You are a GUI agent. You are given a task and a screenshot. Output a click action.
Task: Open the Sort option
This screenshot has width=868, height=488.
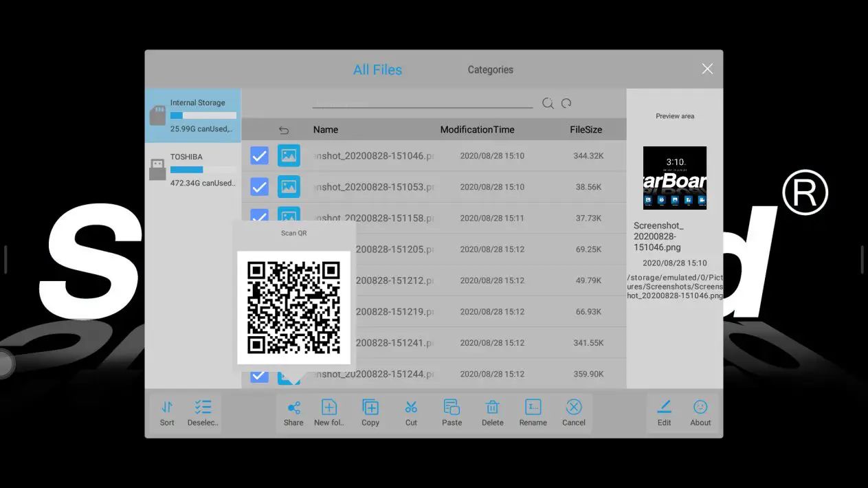click(167, 413)
